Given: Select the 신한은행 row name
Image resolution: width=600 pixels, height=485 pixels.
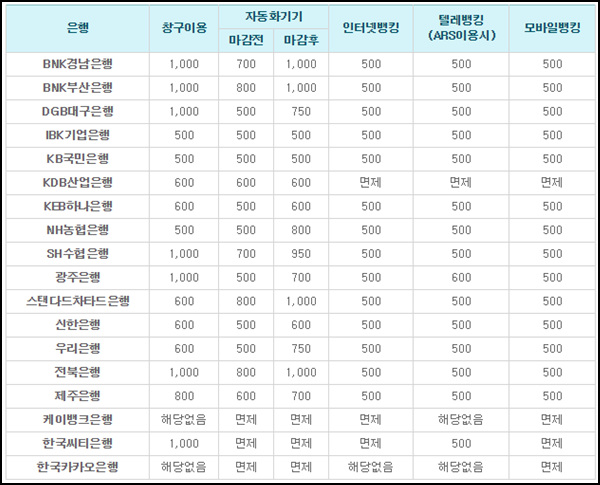Looking at the screenshot, I should pyautogui.click(x=78, y=325).
